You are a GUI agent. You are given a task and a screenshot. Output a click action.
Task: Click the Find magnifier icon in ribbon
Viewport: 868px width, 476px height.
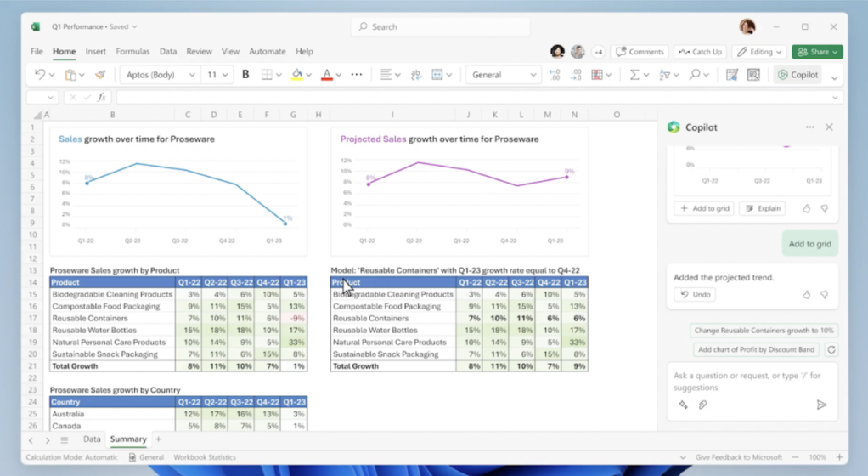[x=694, y=74]
